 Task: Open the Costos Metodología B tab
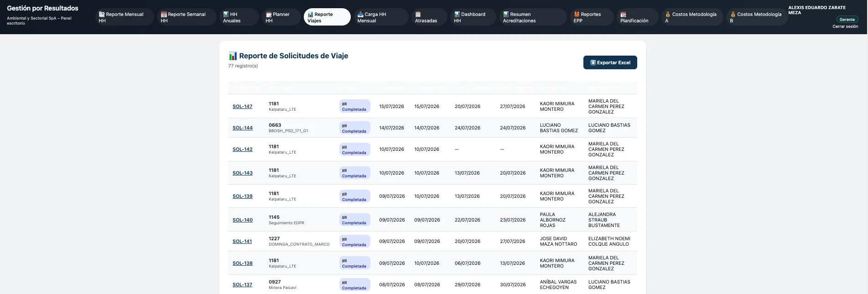757,17
